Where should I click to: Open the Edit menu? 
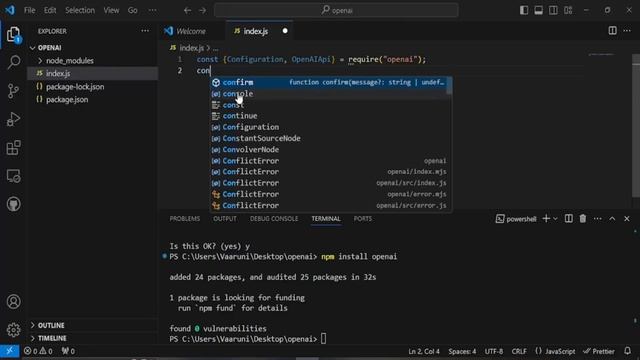50,10
